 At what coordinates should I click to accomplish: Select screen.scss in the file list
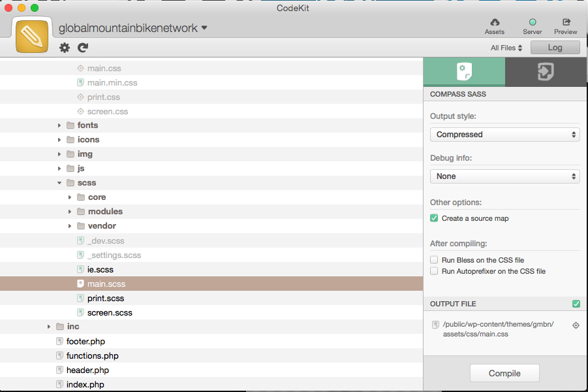[x=110, y=313]
